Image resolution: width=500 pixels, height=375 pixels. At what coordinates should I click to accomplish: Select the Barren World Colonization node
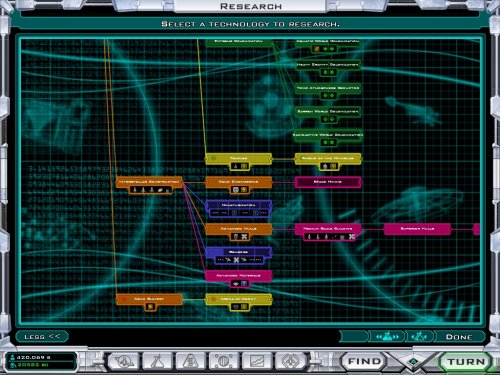(328, 112)
